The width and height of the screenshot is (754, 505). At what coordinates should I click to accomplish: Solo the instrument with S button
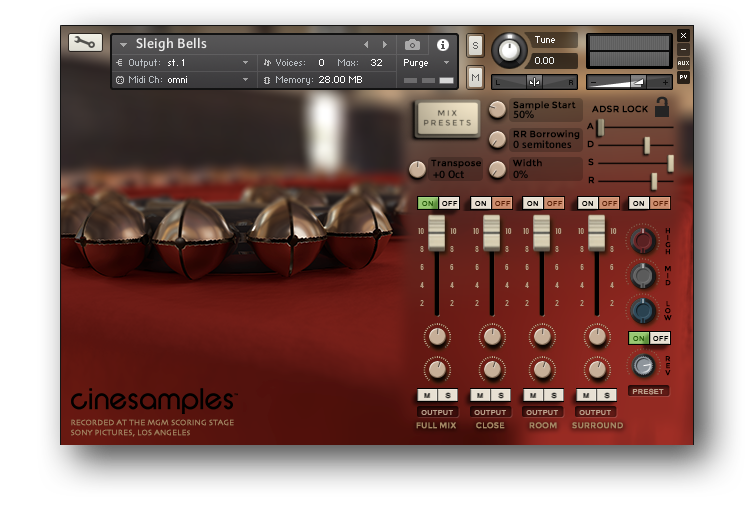coord(475,46)
